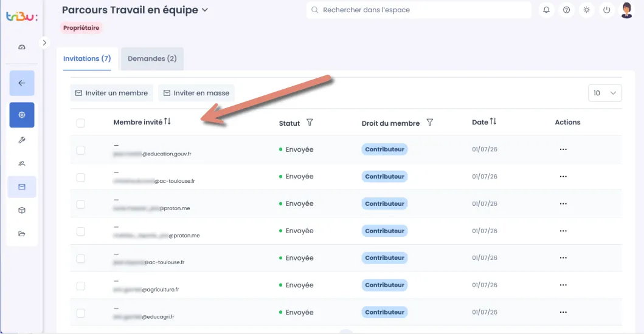Check the educagri.fr invitation row
Viewport: 644px width, 334px height.
tap(81, 313)
